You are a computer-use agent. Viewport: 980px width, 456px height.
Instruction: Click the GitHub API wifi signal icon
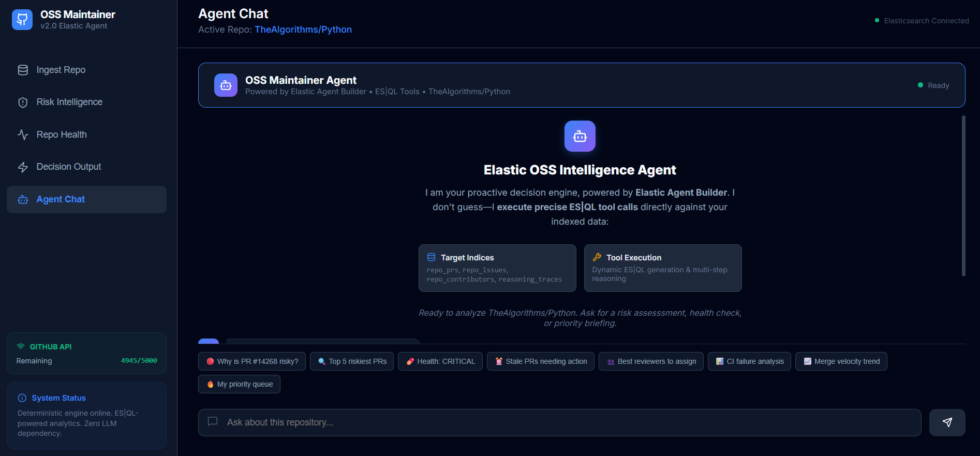click(x=21, y=347)
